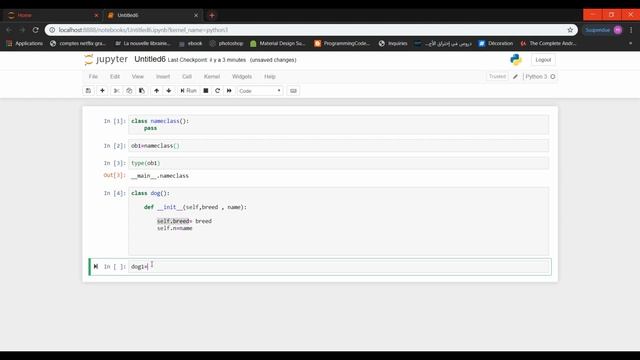
Task: Open the Widgets menu
Action: [242, 76]
